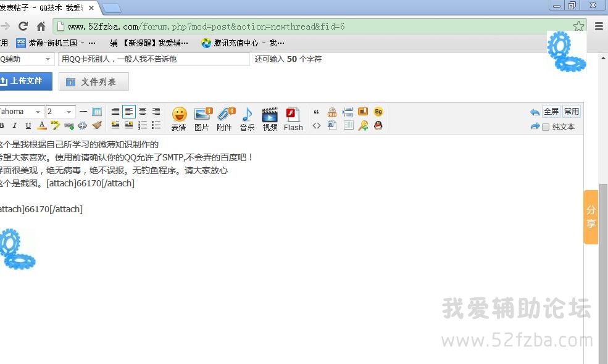The height and width of the screenshot is (364, 608).
Task: Insert a code block
Action: [x=317, y=125]
